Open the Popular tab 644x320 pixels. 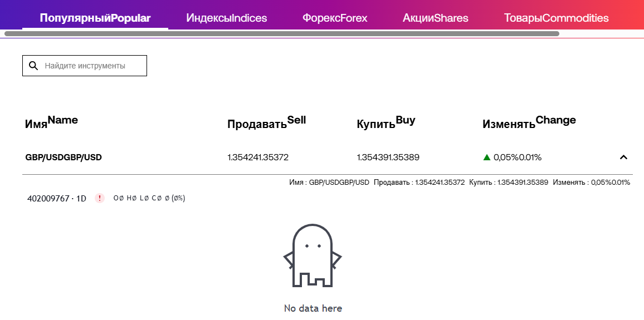(95, 18)
